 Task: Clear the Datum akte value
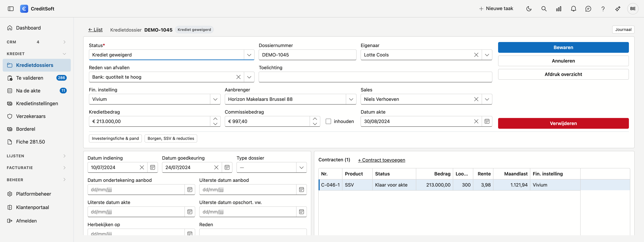click(x=476, y=122)
